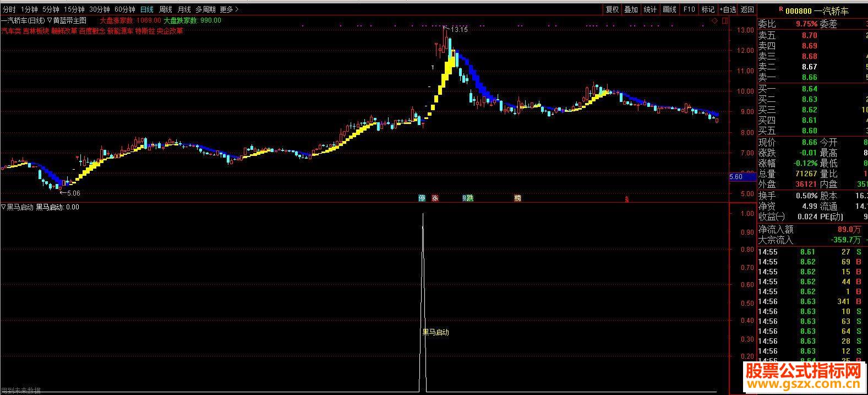Select the 15分钟 period tab
This screenshot has width=868, height=395.
(x=74, y=9)
